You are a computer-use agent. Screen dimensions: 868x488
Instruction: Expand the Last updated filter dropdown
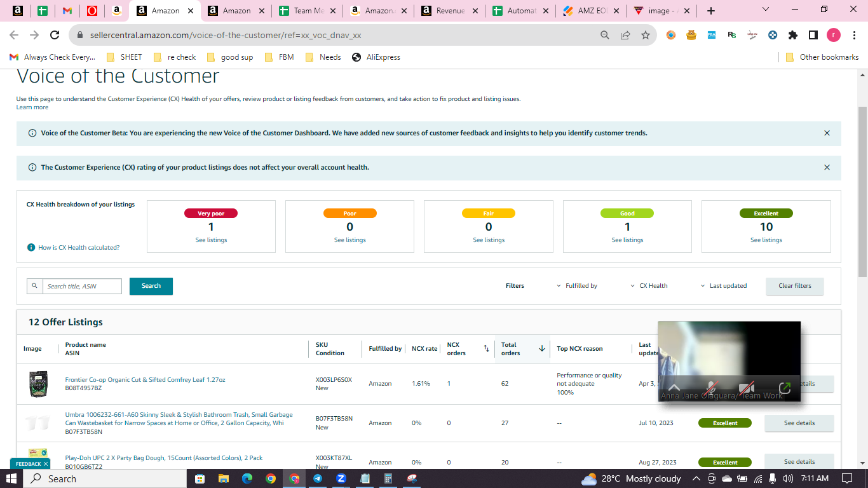(x=723, y=286)
